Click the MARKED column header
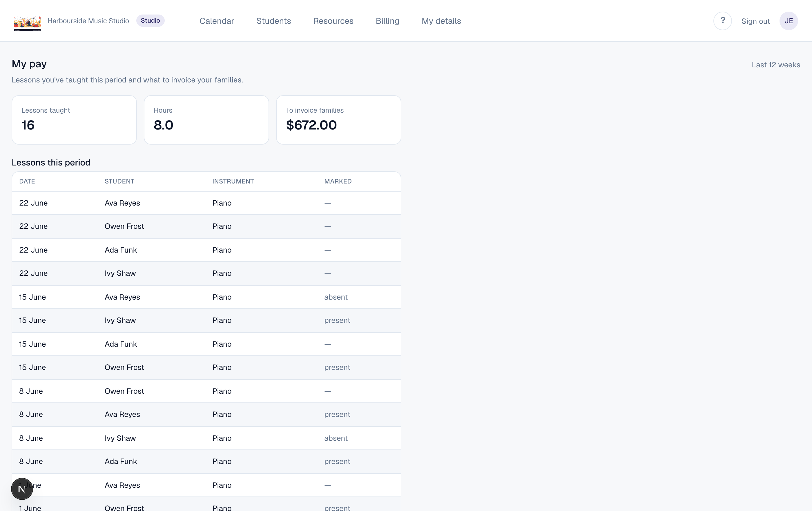This screenshot has width=812, height=511. click(338, 181)
